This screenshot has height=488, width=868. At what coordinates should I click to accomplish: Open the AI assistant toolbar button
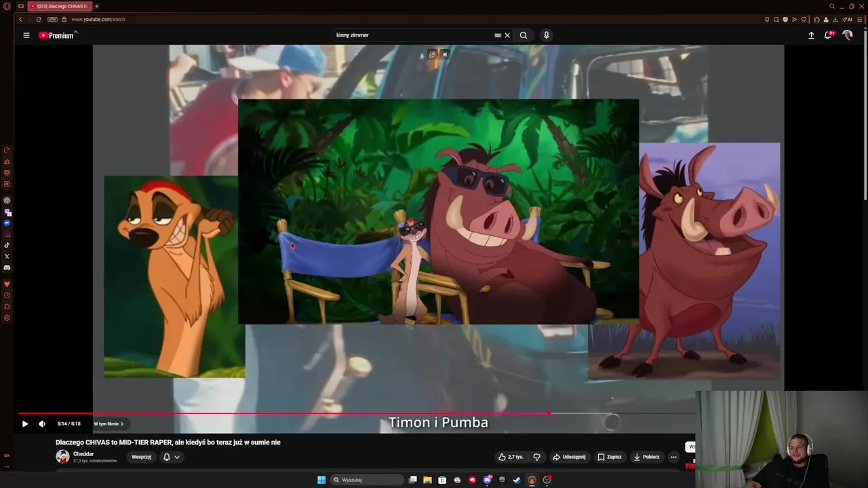tap(847, 19)
